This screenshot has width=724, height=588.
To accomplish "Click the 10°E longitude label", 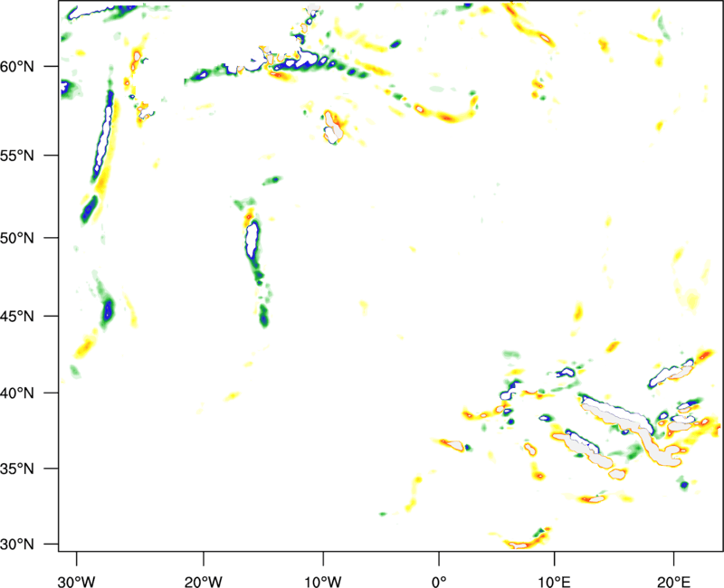I will [x=554, y=582].
